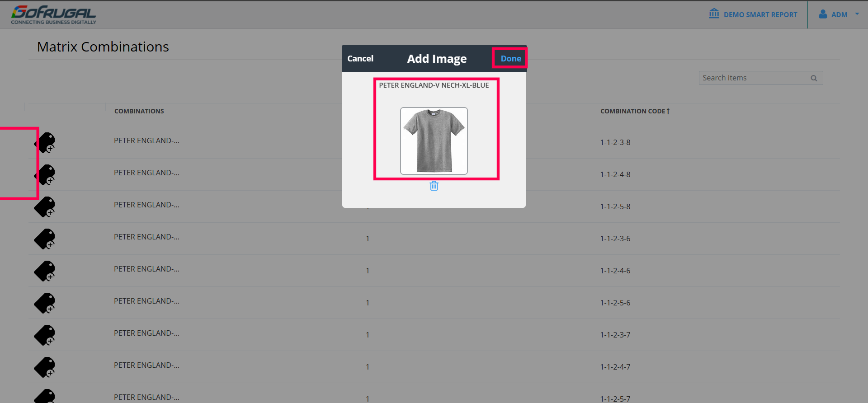This screenshot has height=403, width=868.
Task: Click PETER ENGLAND name in row 1-1-2-4-7
Action: pos(146,365)
